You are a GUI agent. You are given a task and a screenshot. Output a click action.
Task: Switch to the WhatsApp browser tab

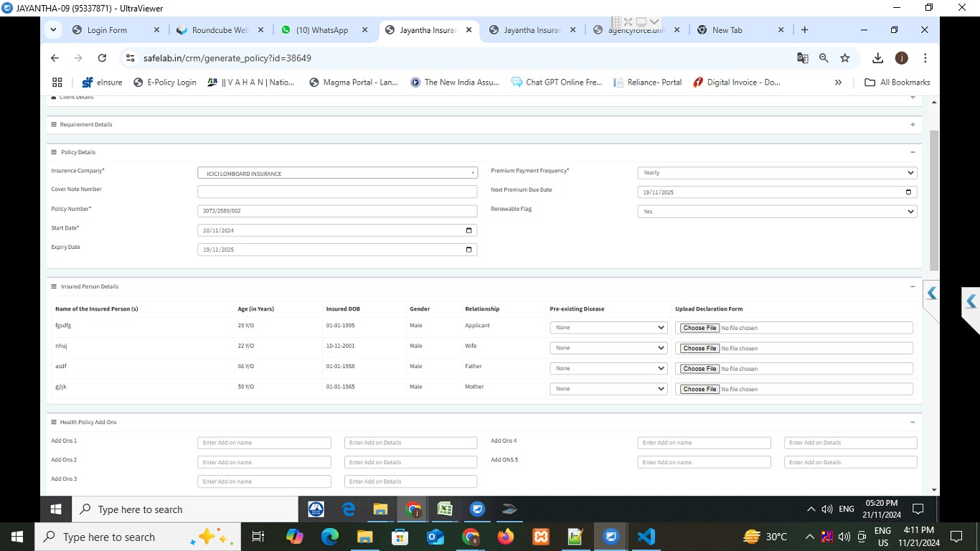[x=321, y=30]
